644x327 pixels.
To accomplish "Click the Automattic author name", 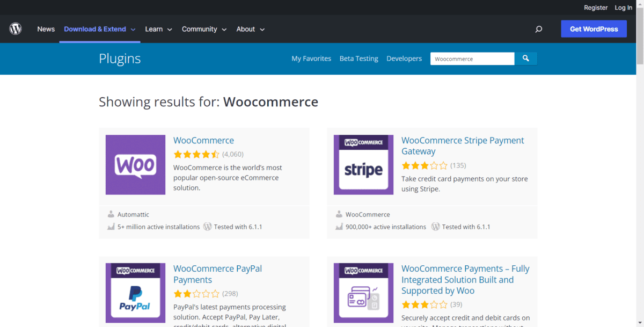I will (134, 214).
